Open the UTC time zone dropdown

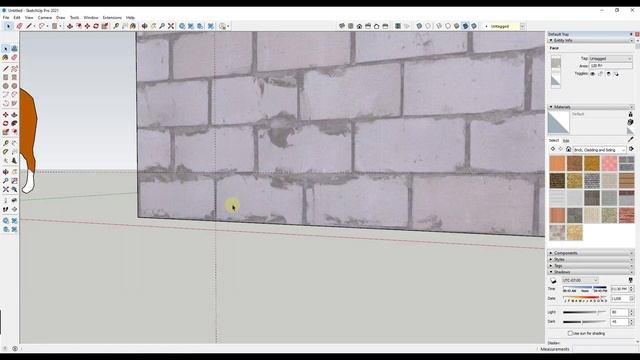coord(580,280)
